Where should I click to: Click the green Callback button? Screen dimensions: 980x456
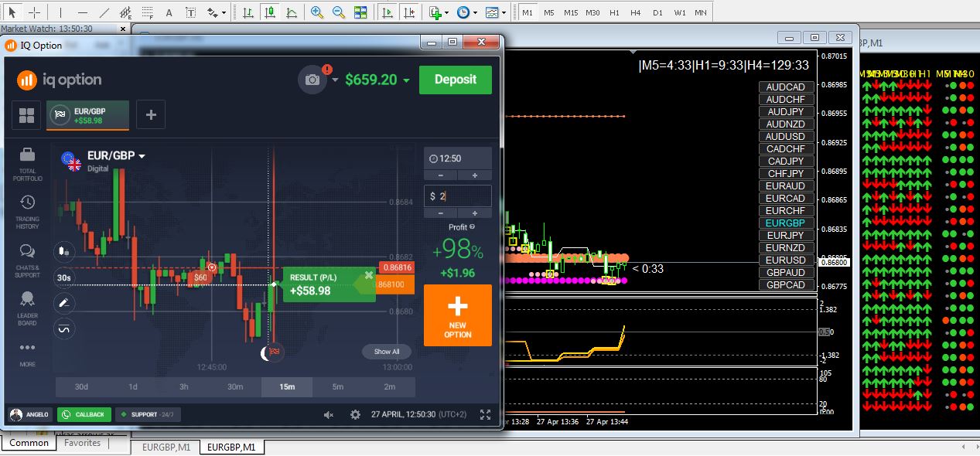pos(84,414)
